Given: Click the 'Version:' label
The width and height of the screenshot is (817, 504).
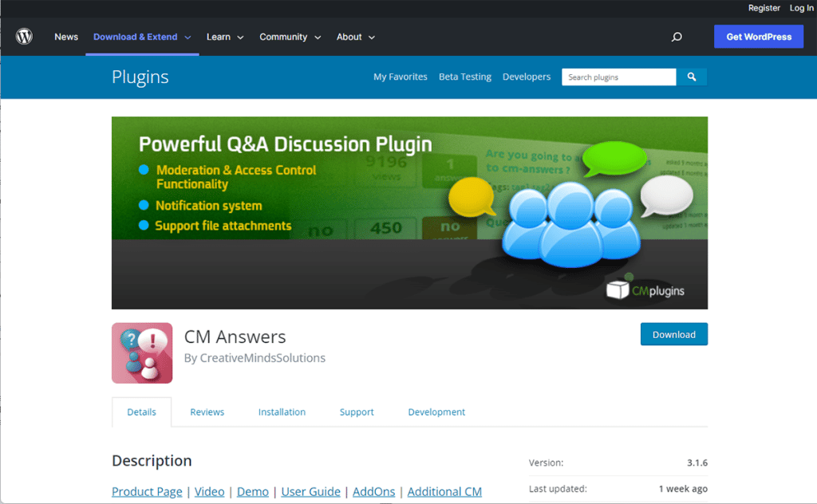Looking at the screenshot, I should [x=546, y=463].
